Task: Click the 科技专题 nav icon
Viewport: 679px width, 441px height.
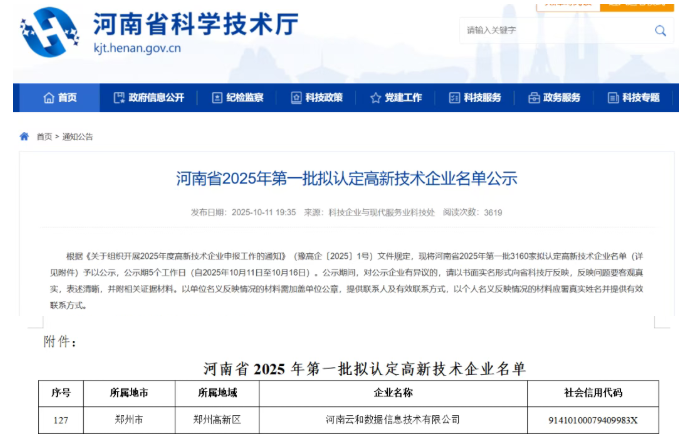Action: [612, 98]
